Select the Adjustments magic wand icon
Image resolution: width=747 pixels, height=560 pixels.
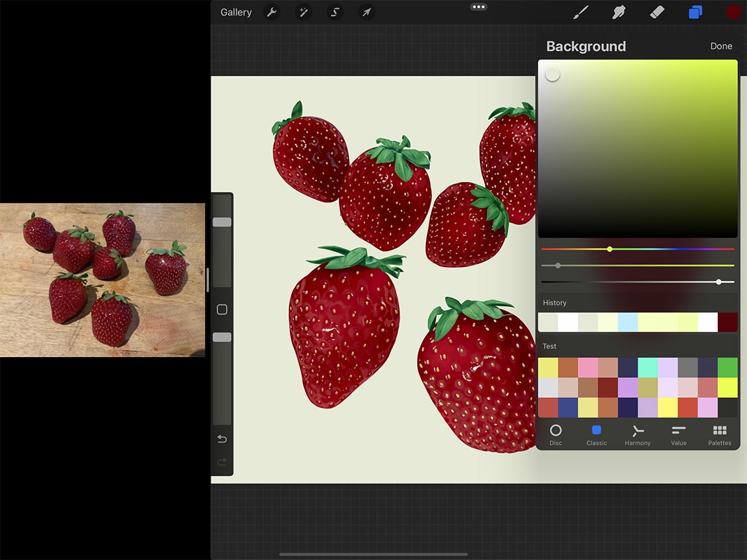pyautogui.click(x=303, y=12)
